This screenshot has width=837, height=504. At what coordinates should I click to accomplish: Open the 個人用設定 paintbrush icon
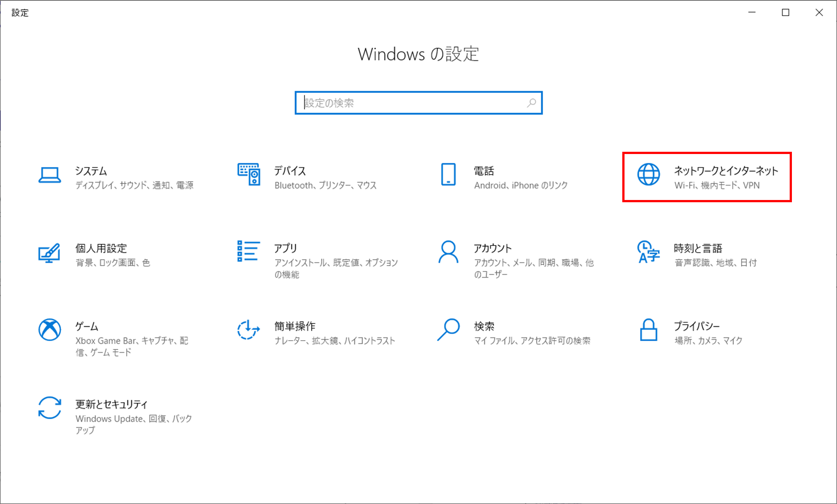(50, 253)
